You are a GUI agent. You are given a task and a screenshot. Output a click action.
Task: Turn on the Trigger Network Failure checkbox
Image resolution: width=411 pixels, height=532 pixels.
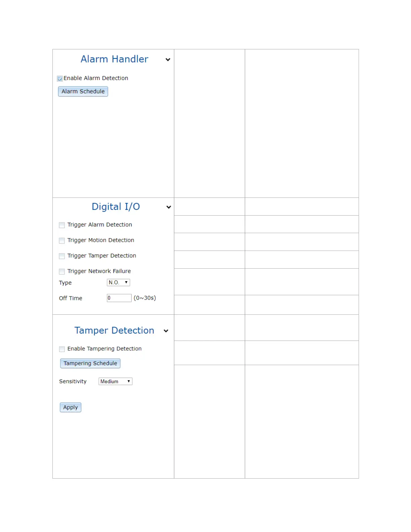pyautogui.click(x=62, y=271)
